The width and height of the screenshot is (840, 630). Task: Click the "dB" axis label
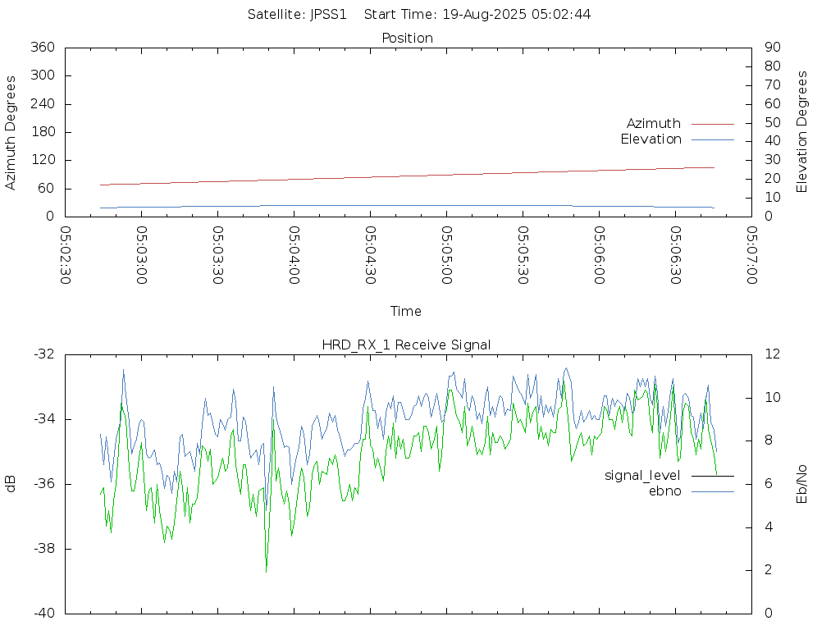[x=10, y=484]
